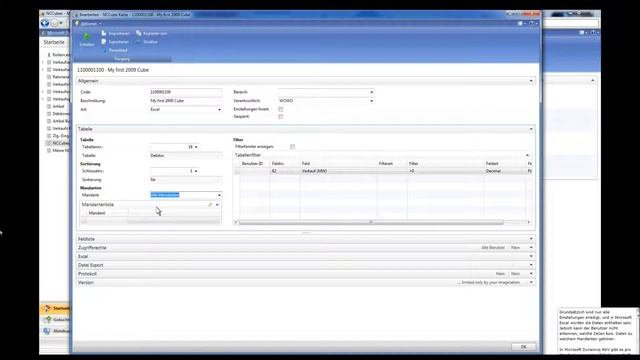Click the Artikel list icon in navigation pane
The height and width of the screenshot is (360, 640).
pos(49,107)
